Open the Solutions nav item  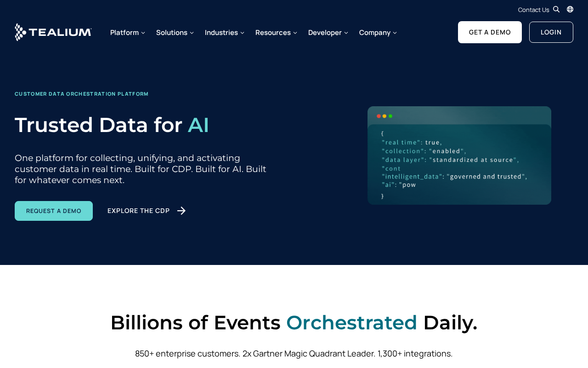pos(172,32)
